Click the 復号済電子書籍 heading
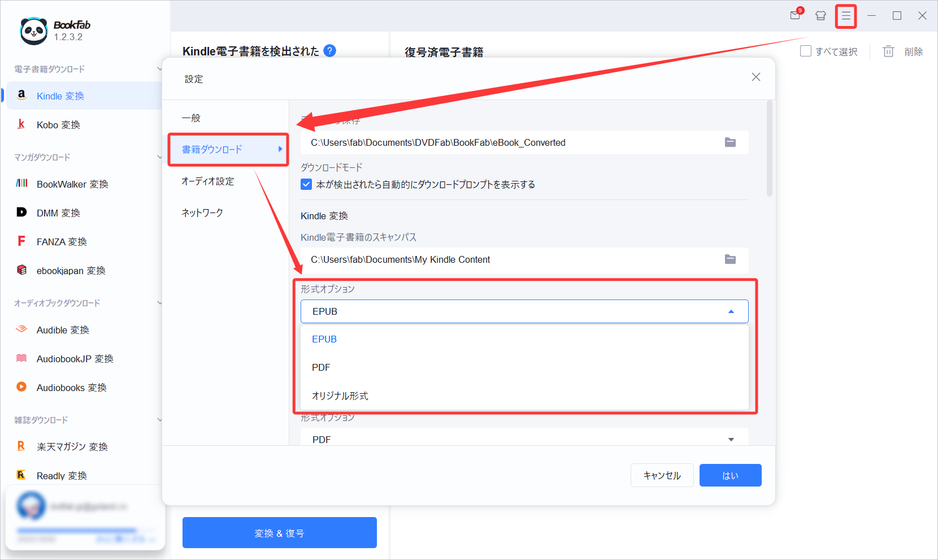The height and width of the screenshot is (560, 938). 444,52
